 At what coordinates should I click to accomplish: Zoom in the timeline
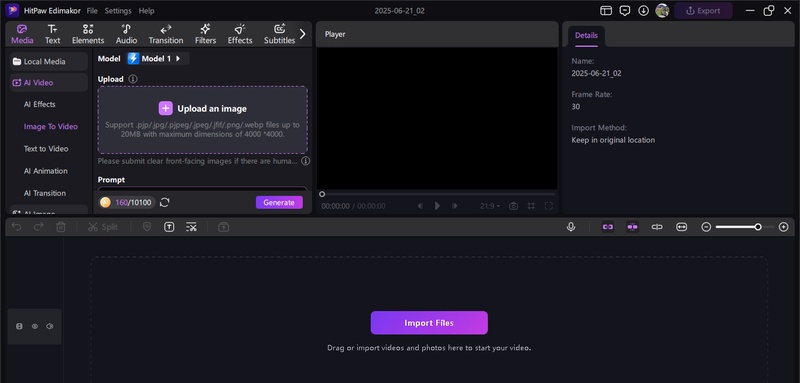click(784, 227)
